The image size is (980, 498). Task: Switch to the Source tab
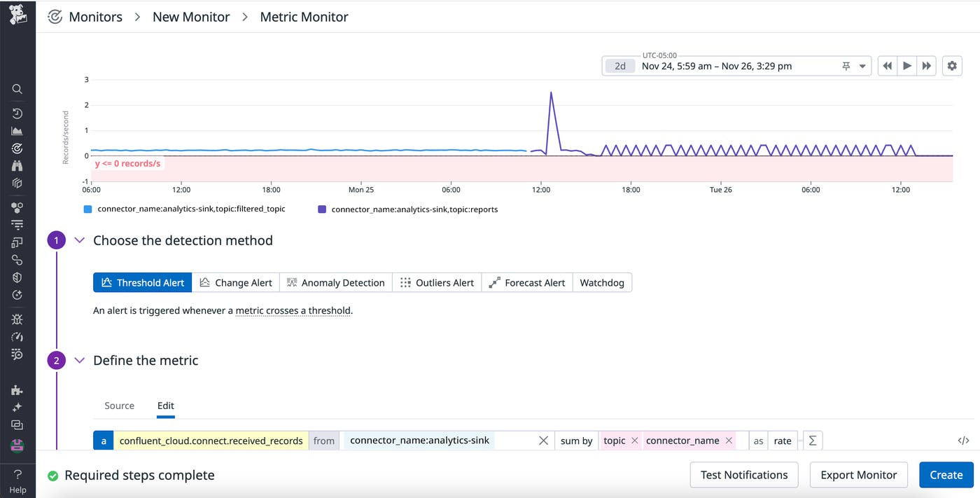pos(119,406)
